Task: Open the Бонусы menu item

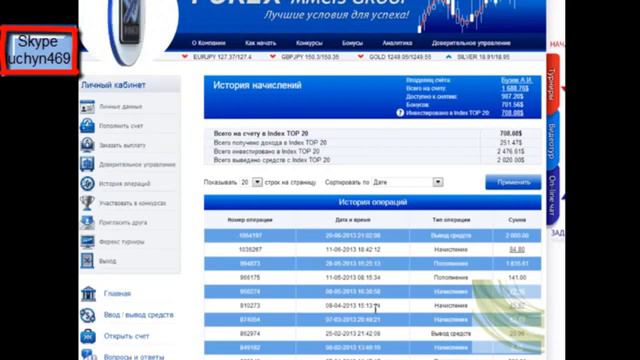Action: click(352, 43)
